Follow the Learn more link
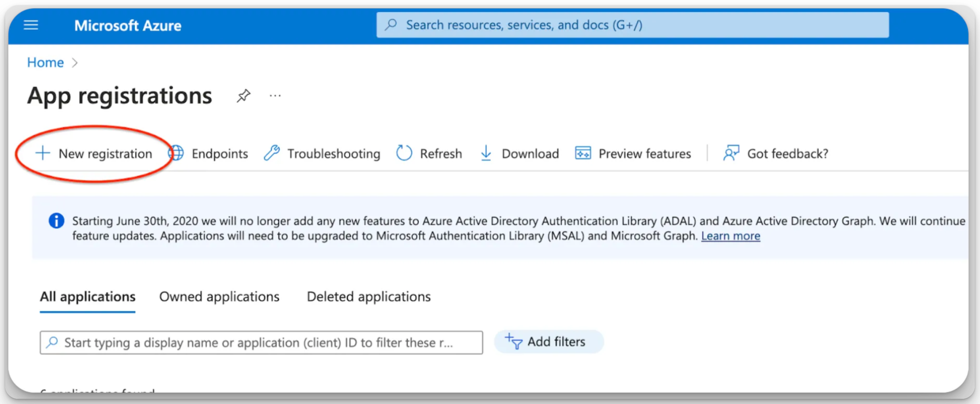 coord(731,236)
